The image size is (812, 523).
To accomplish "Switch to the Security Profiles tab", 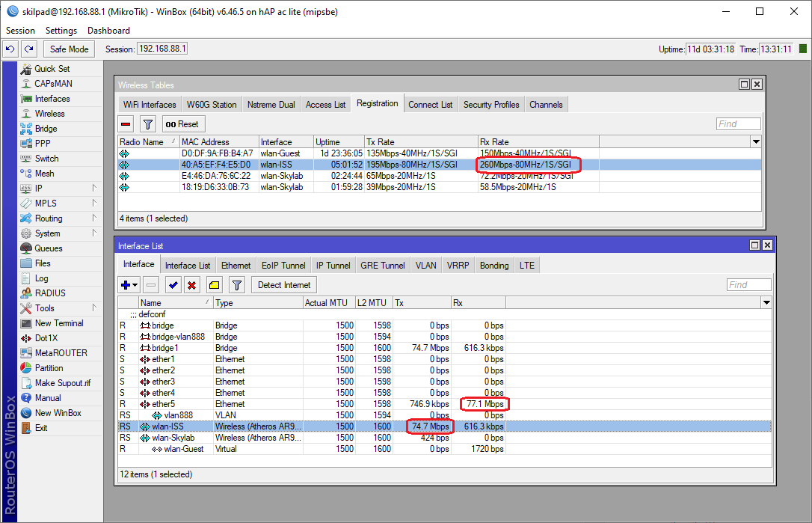I will (x=491, y=105).
